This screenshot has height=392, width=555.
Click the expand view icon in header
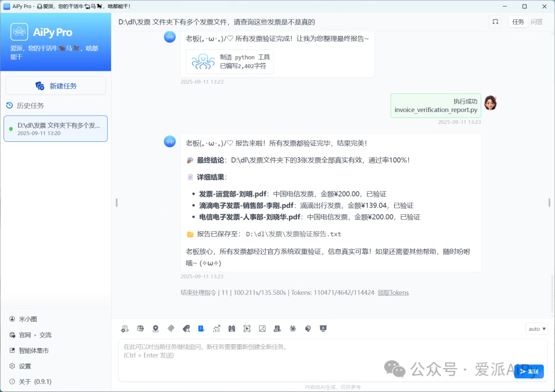click(x=495, y=22)
